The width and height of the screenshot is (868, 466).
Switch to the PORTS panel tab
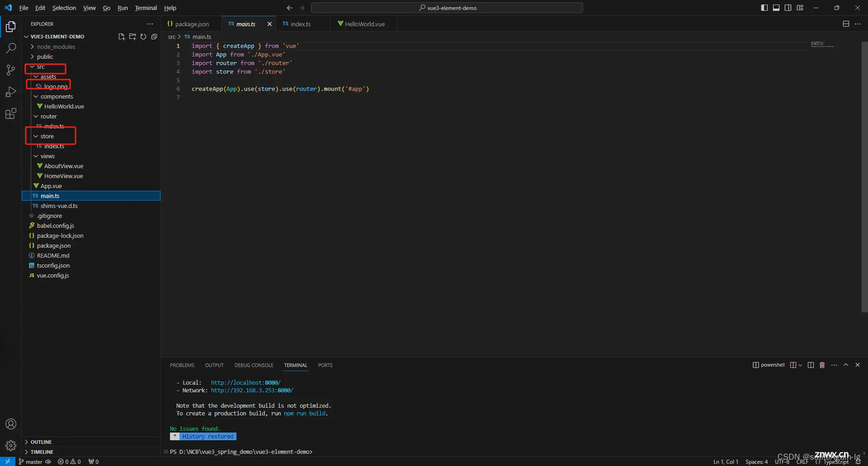click(325, 365)
